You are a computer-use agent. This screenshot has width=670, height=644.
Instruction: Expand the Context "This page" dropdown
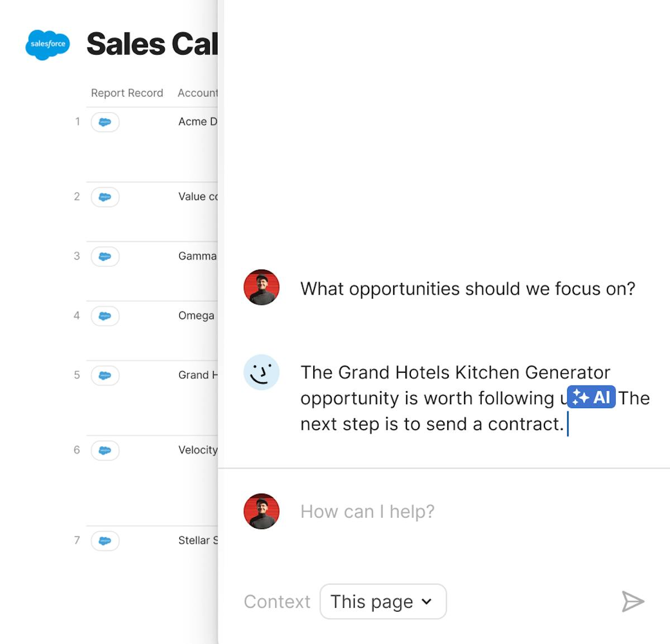tap(383, 602)
